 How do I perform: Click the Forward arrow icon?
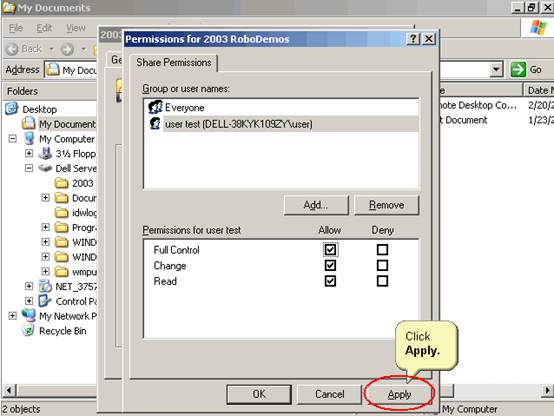coord(67,49)
